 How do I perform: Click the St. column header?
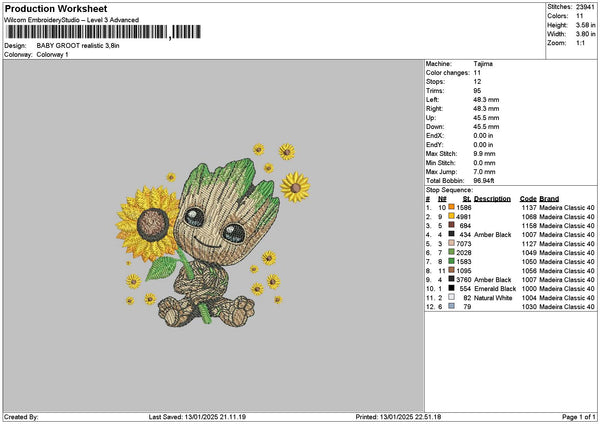pyautogui.click(x=467, y=199)
